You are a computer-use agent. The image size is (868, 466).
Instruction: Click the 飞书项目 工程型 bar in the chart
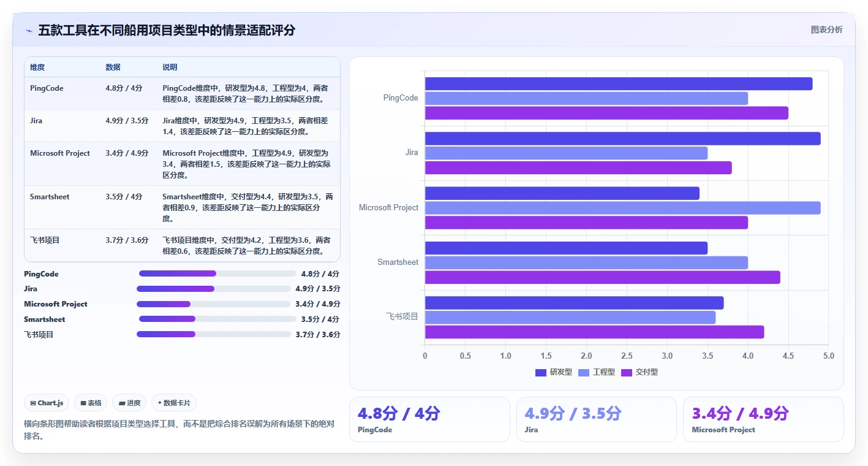pyautogui.click(x=570, y=318)
